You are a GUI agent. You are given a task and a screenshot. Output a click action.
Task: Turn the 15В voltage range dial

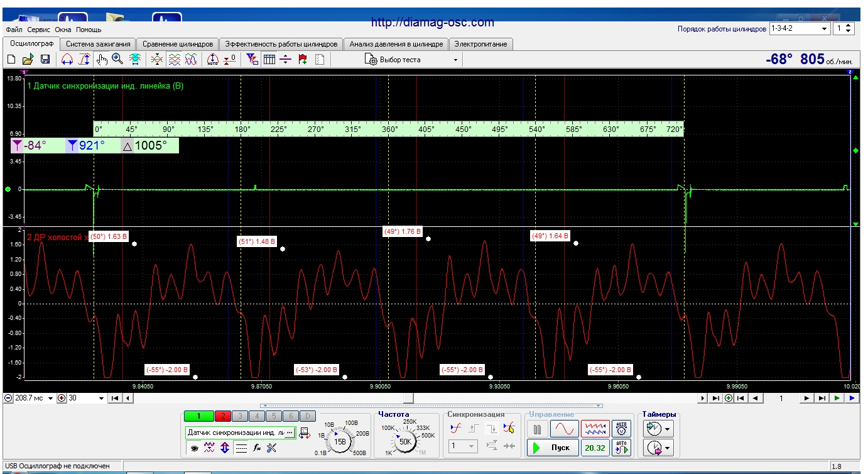(x=340, y=441)
